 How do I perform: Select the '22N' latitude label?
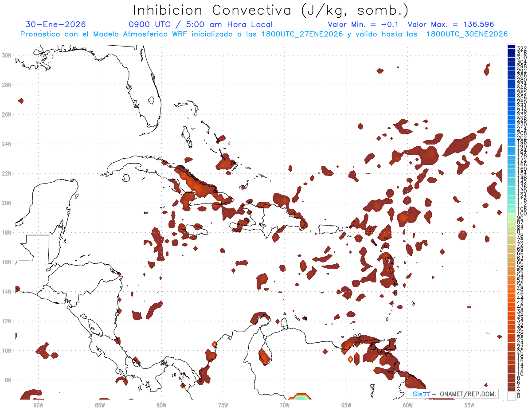click(x=7, y=173)
